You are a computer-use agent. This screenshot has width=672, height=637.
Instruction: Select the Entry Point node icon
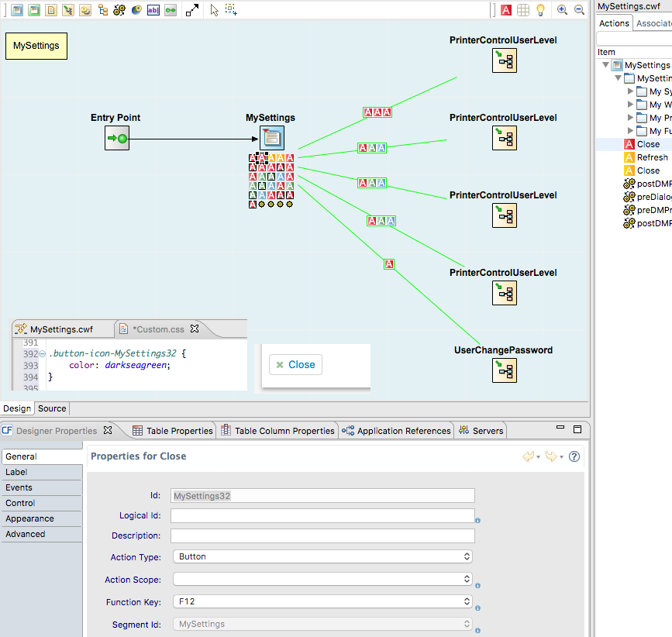point(117,139)
